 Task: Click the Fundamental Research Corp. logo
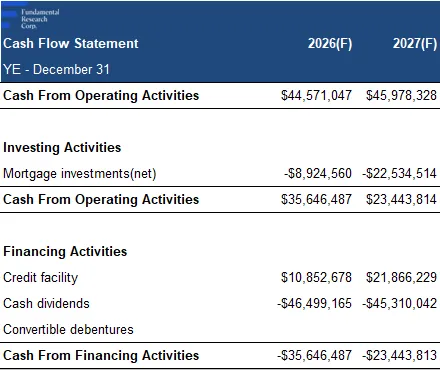[31, 18]
